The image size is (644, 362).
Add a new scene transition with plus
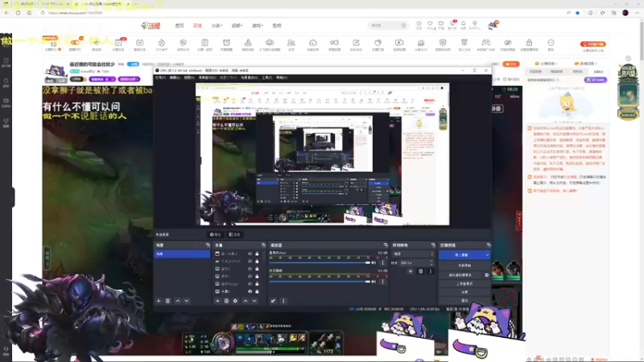411,271
